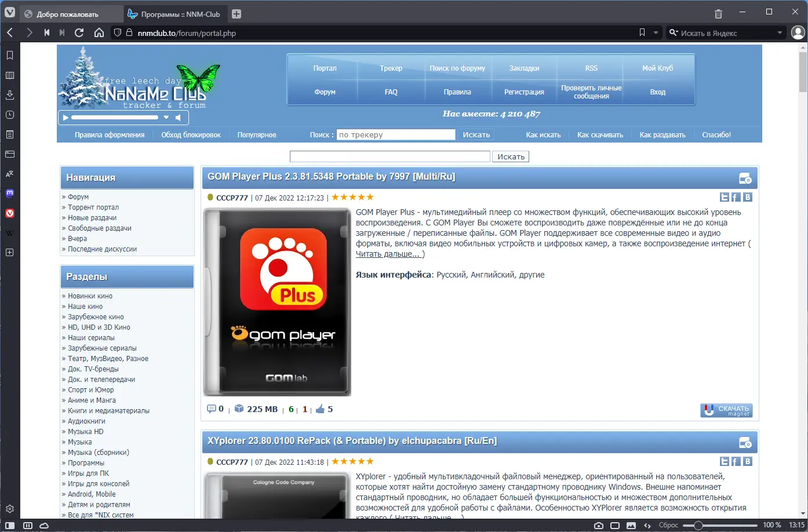
Task: Click the СКАЧАТЬ magnet button
Action: coord(726,410)
